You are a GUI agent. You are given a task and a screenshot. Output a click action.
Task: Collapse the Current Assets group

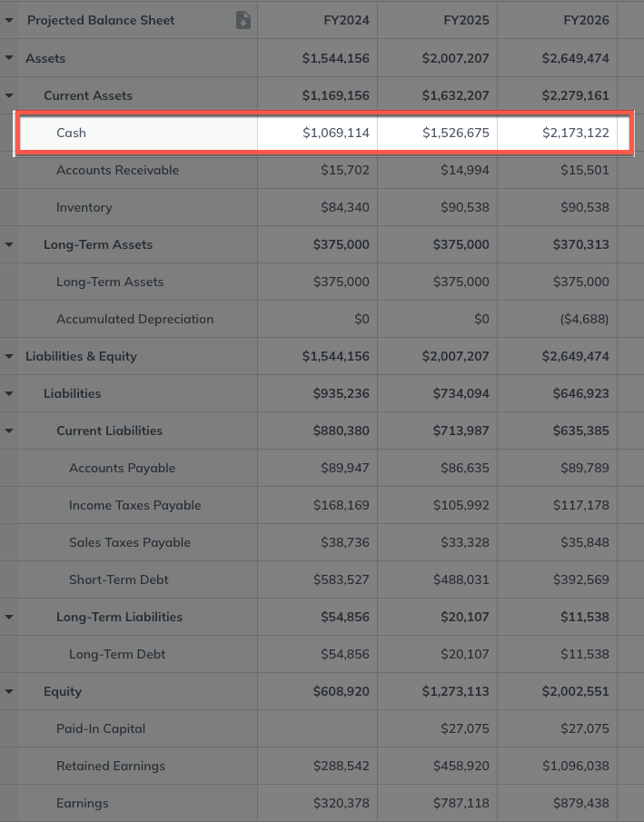click(9, 95)
